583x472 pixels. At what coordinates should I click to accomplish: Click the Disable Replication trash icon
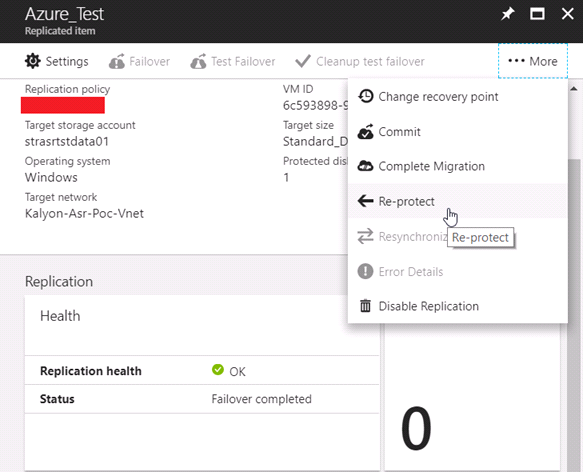[x=365, y=306]
